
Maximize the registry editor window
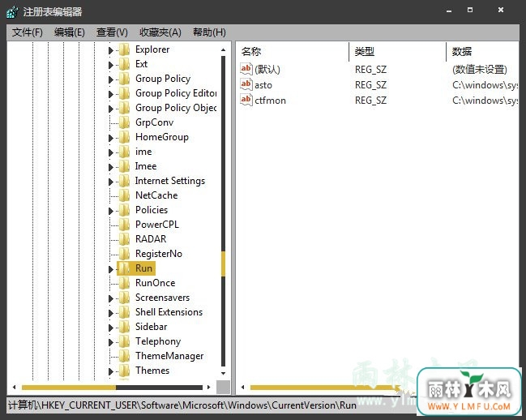coord(470,10)
